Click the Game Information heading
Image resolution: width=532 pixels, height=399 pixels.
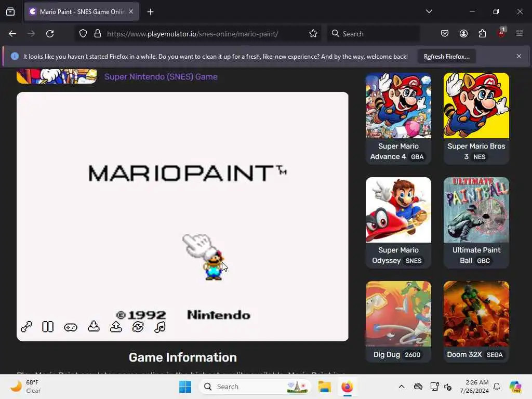point(182,357)
